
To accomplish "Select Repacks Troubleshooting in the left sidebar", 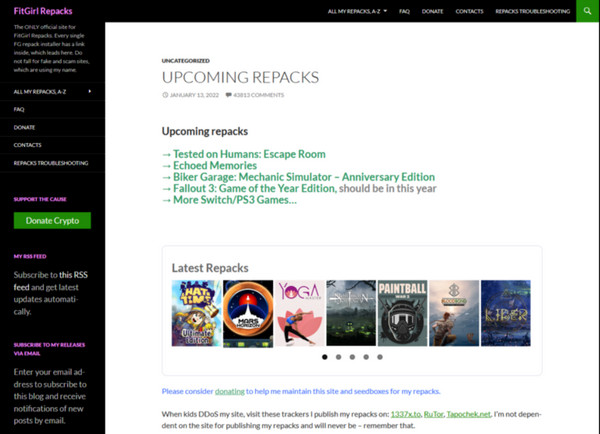I will pyautogui.click(x=52, y=163).
